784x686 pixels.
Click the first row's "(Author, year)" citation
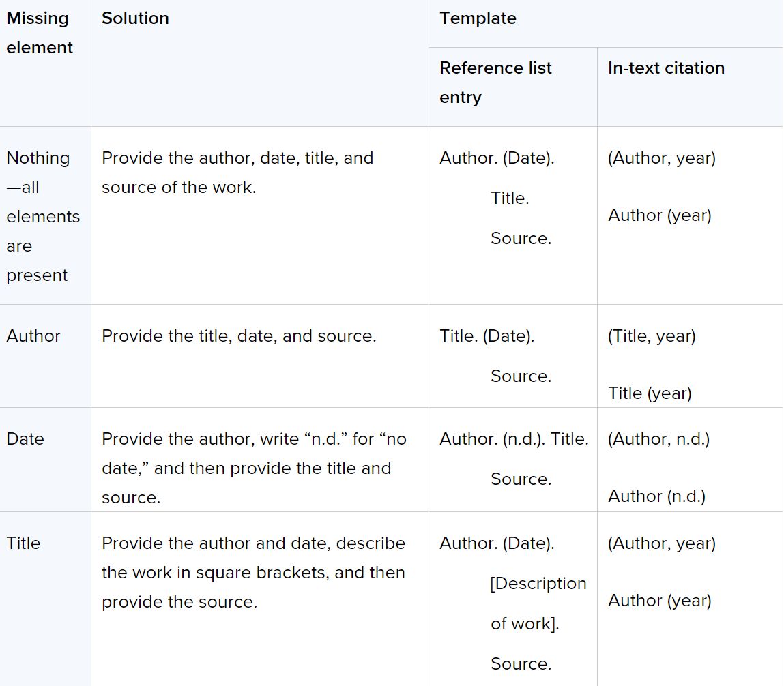tap(661, 158)
